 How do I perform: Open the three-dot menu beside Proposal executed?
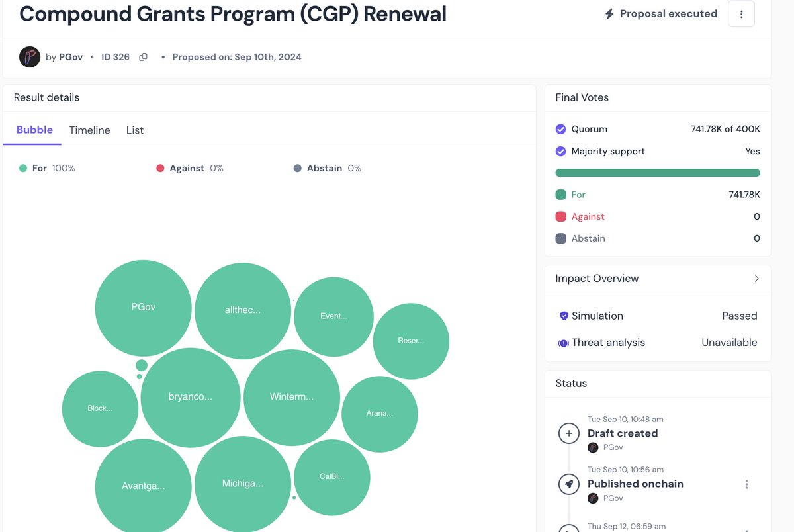pos(741,14)
